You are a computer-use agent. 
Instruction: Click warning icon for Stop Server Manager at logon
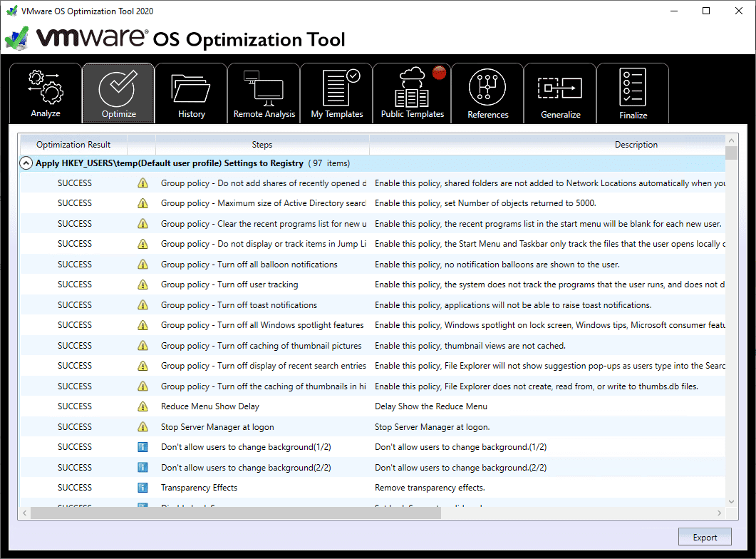coord(143,427)
